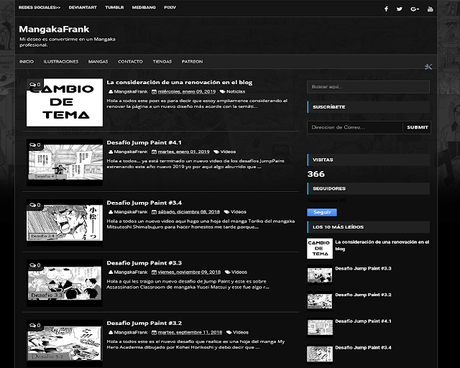460x368 pixels.
Task: Click date martes, enero 01, 2019
Action: pos(184,152)
